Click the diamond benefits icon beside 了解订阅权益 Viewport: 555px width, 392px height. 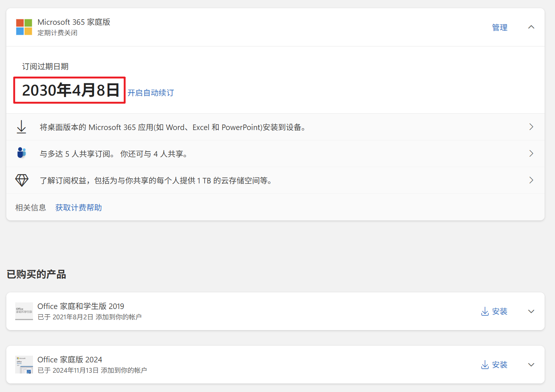(x=22, y=180)
